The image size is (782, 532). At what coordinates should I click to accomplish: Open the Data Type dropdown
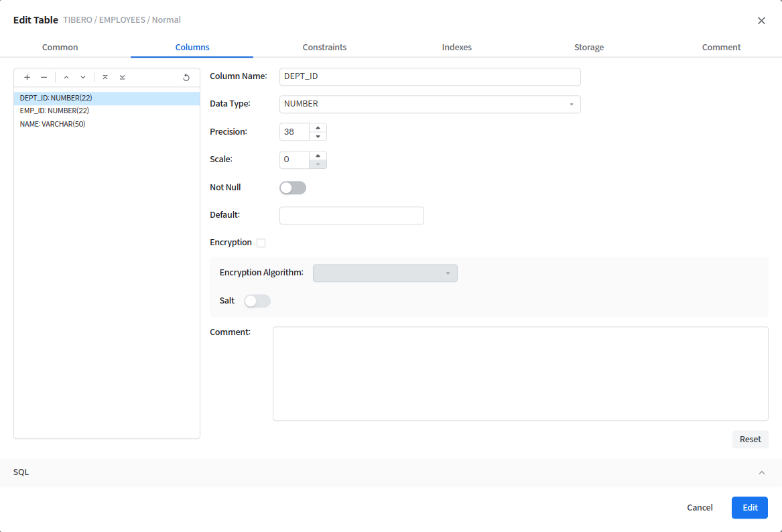coord(430,105)
